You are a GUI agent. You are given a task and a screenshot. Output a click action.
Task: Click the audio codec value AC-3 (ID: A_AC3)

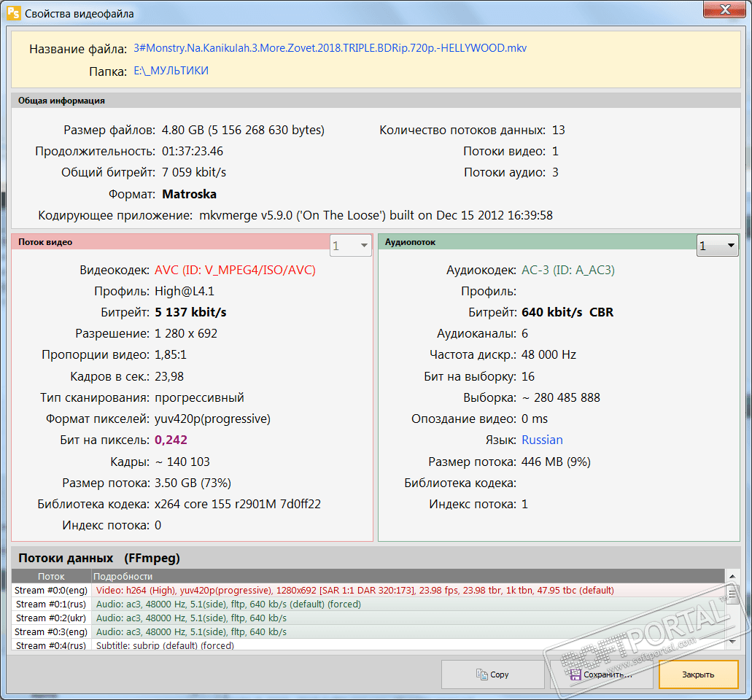(x=568, y=270)
